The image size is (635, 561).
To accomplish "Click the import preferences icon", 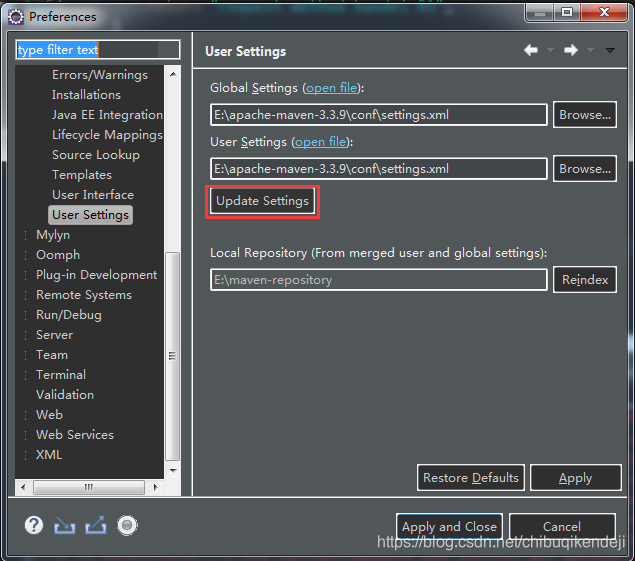I will [65, 525].
